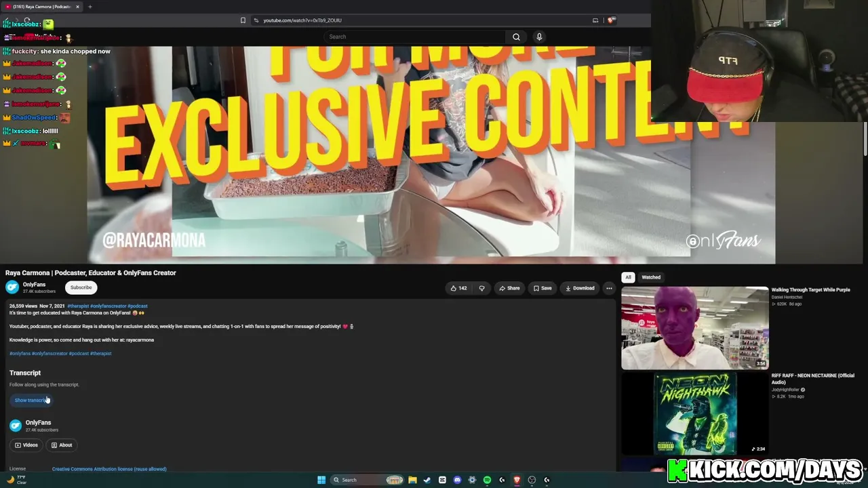Open CapCut from the taskbar
Screen dimensions: 868x488
pyautogui.click(x=442, y=480)
